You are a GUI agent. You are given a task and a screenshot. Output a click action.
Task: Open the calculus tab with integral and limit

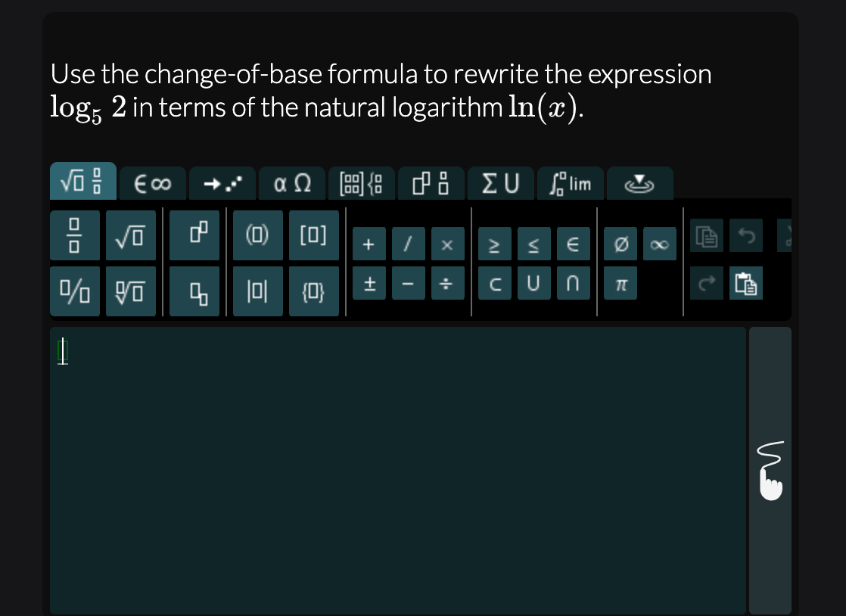click(570, 182)
